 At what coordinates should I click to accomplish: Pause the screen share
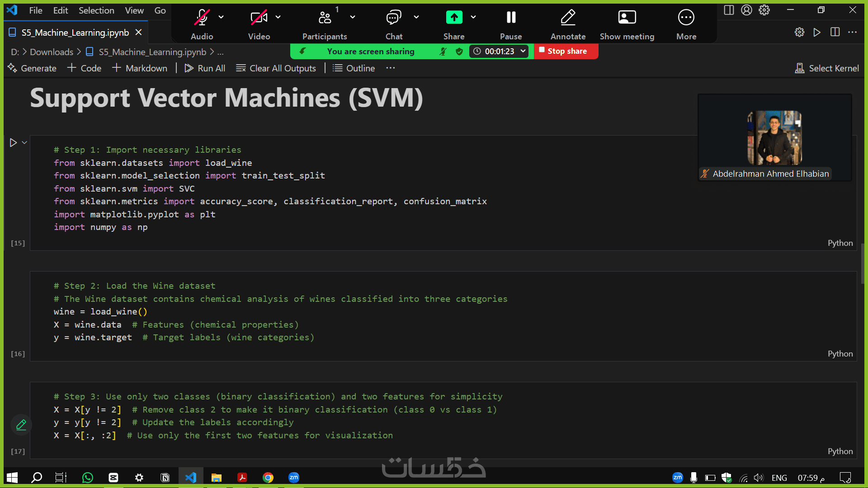(511, 18)
